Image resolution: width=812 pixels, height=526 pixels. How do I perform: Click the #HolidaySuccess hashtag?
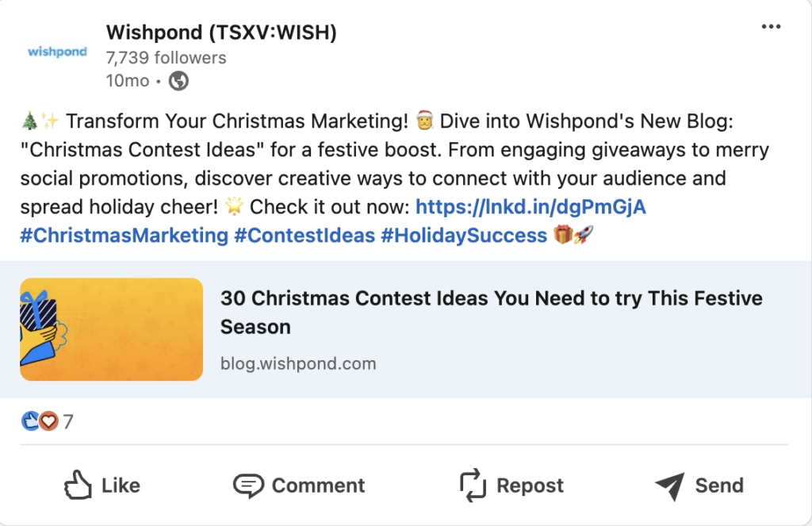click(464, 236)
